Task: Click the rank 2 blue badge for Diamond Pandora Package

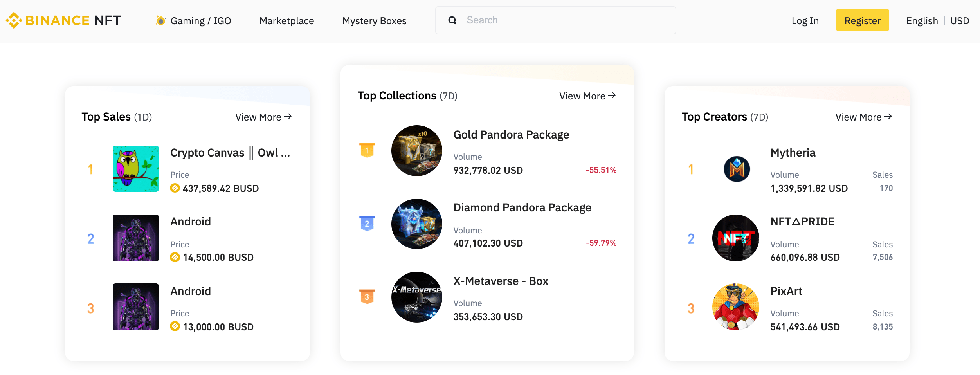Action: coord(367,223)
